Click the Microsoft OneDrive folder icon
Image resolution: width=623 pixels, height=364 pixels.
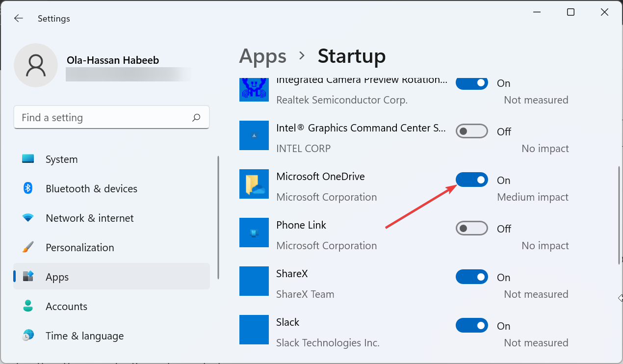point(254,184)
